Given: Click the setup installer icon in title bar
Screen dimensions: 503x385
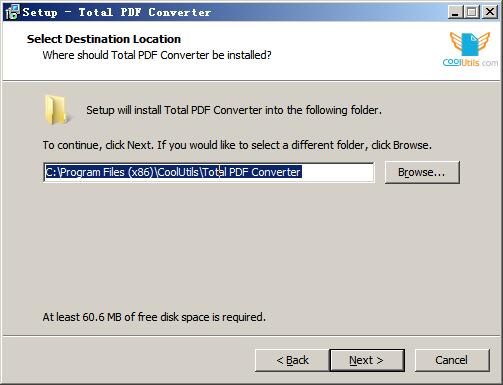Looking at the screenshot, I should tap(13, 12).
